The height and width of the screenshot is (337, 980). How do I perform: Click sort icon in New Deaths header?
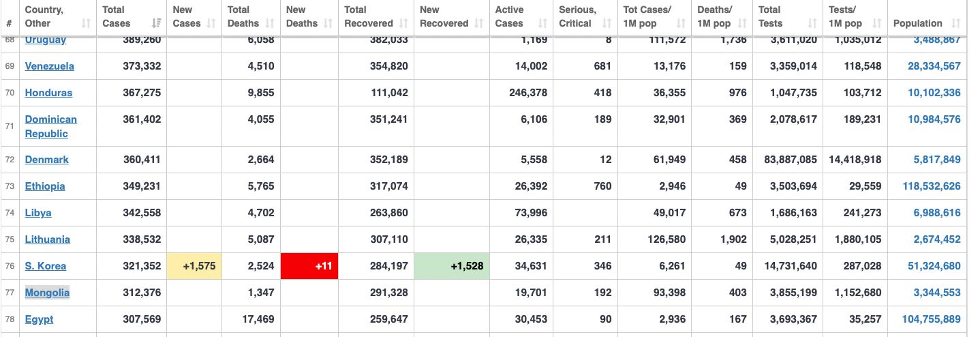(328, 24)
